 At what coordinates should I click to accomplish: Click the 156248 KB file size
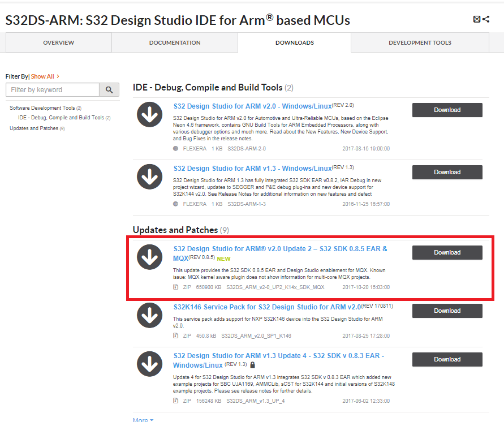209,401
